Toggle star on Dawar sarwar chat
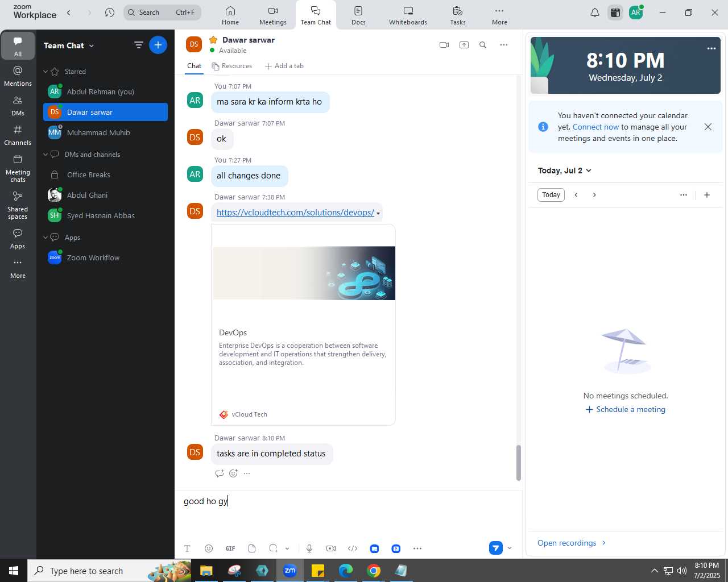This screenshot has height=582, width=728. coord(213,40)
